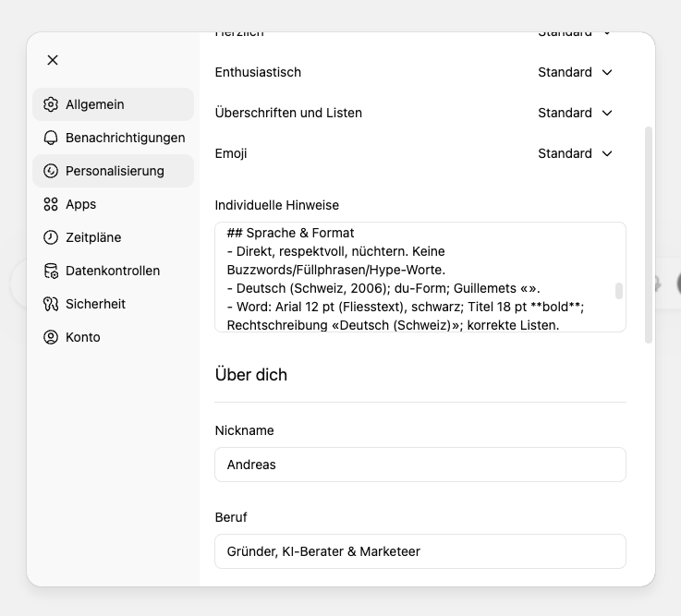681x616 pixels.
Task: Open the Enthusiastisch Standard dropdown
Action: tap(575, 72)
